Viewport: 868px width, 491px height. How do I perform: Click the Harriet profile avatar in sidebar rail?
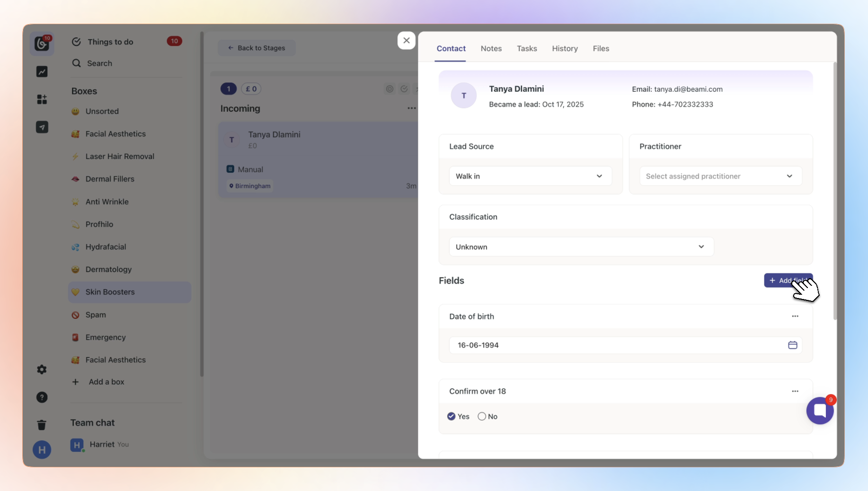coord(42,450)
